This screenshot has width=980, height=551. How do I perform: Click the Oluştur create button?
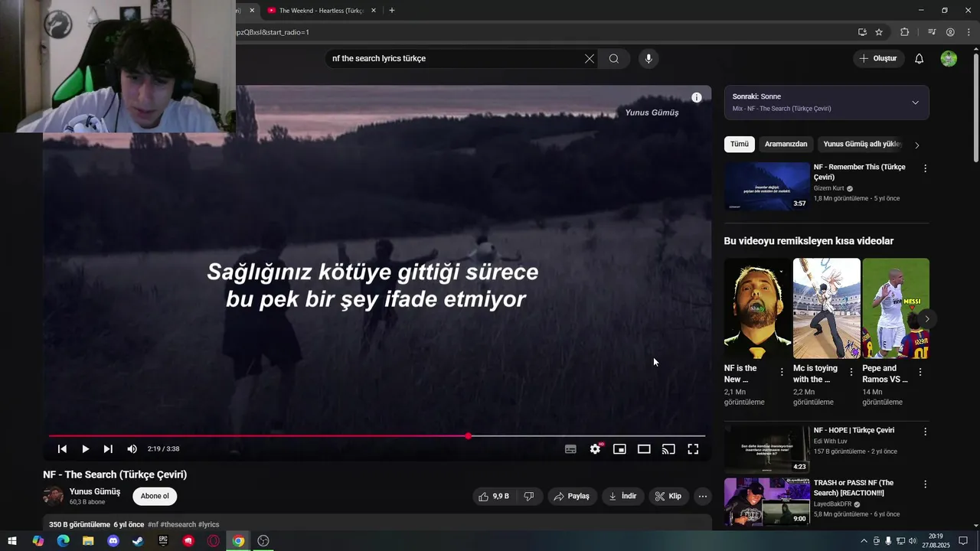pyautogui.click(x=878, y=59)
